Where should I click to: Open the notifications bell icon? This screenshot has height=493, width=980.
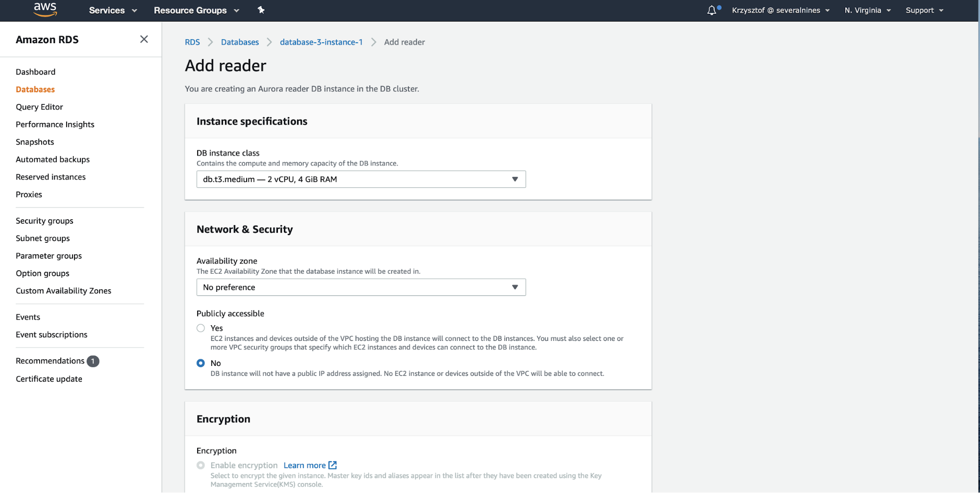point(712,10)
